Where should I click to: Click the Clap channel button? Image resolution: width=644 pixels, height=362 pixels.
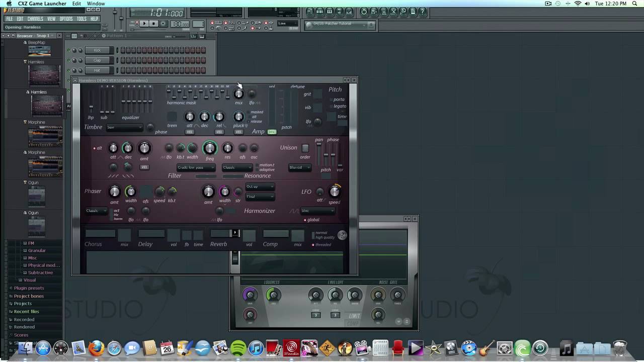point(97,60)
